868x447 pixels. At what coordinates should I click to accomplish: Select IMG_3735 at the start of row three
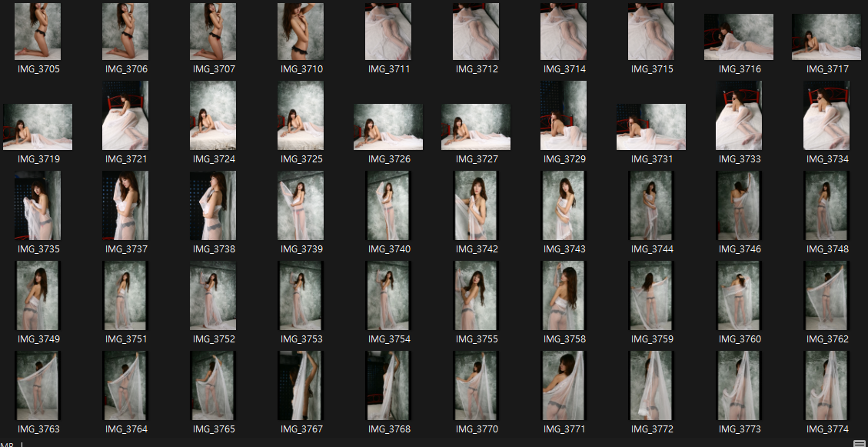37,205
